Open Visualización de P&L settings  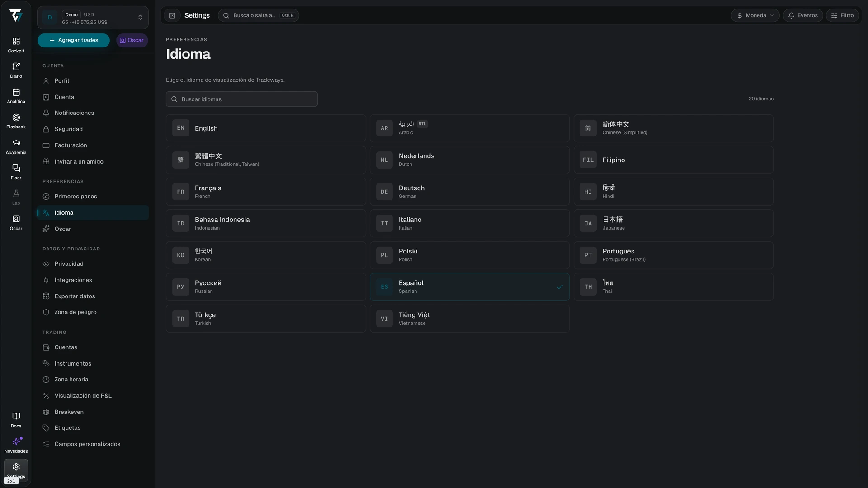click(93, 396)
